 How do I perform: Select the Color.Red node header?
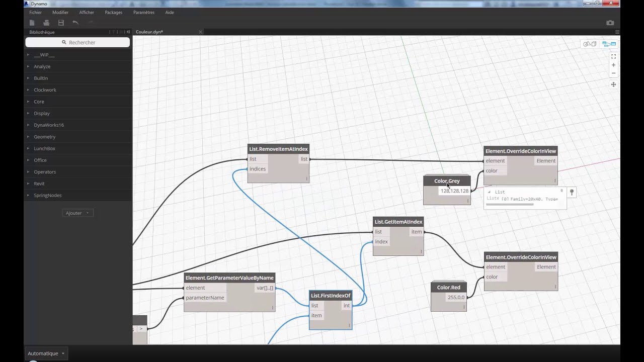(x=448, y=288)
